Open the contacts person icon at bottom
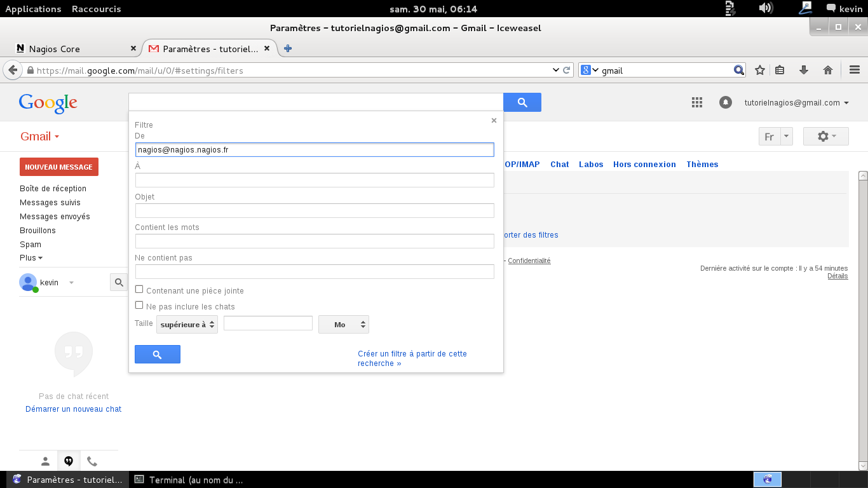Screen dimensions: 868x488 (x=45, y=461)
